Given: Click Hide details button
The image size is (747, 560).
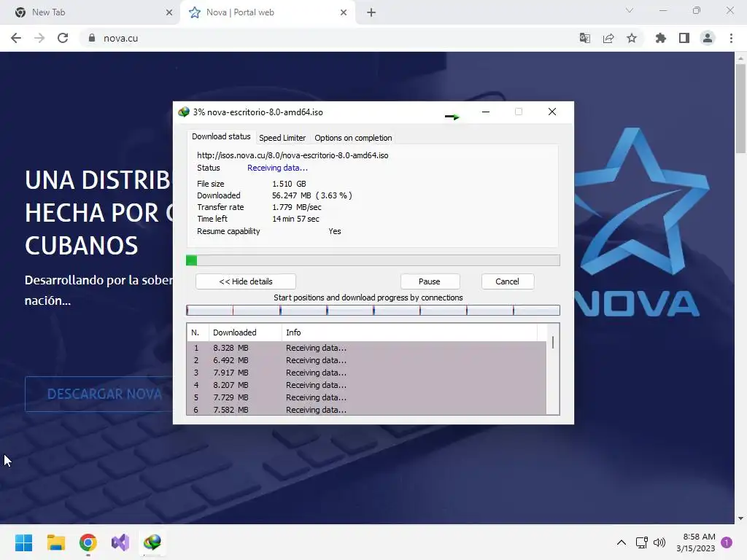Looking at the screenshot, I should click(x=246, y=281).
